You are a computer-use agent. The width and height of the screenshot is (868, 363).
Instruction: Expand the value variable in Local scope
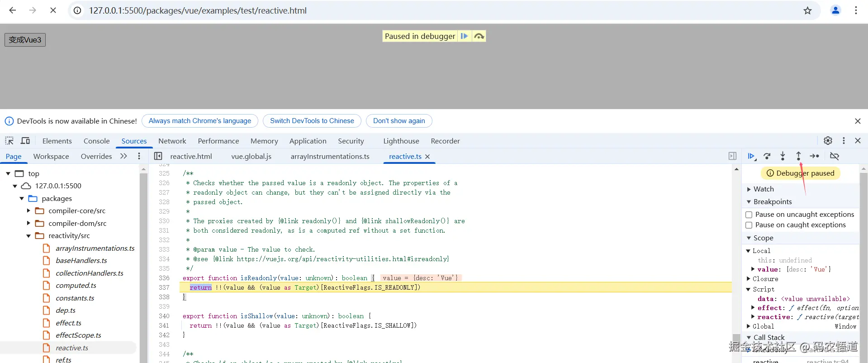pyautogui.click(x=753, y=269)
